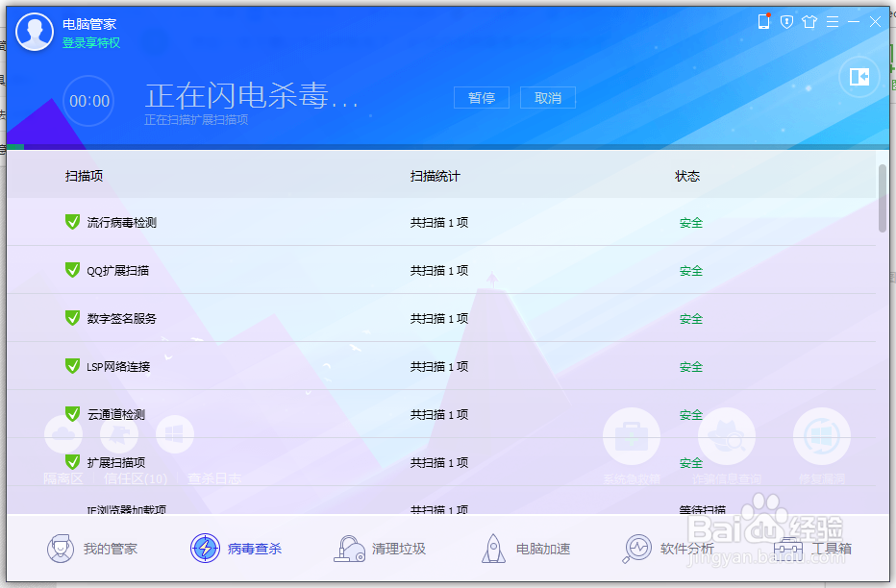This screenshot has height=588, width=896.
Task: Click the faded Windows logo engine icon
Action: (175, 434)
